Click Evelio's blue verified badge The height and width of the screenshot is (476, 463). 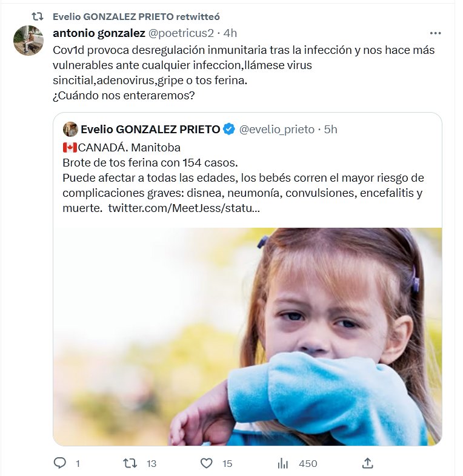click(229, 129)
